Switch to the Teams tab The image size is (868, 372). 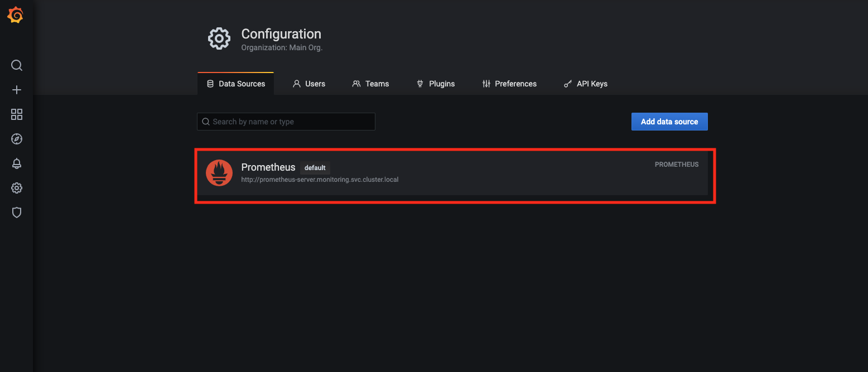click(x=370, y=84)
